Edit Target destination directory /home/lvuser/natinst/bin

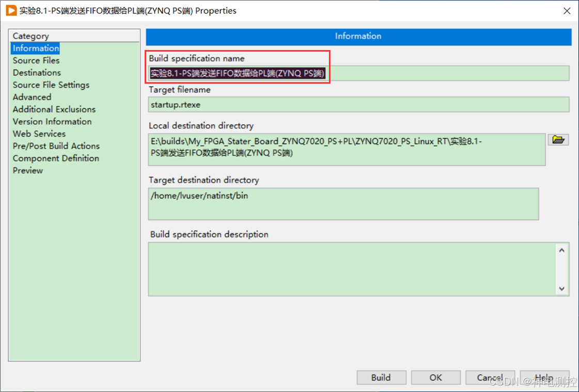[343, 204]
